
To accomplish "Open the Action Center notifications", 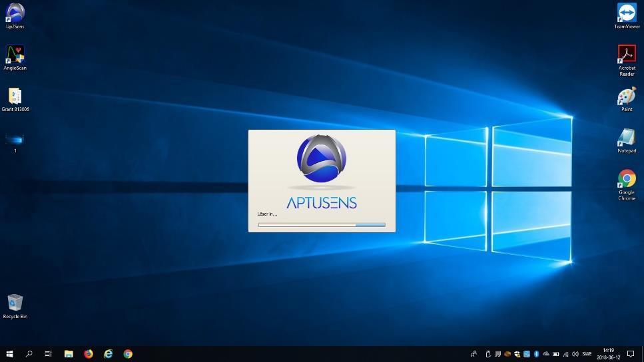I will coord(631,354).
